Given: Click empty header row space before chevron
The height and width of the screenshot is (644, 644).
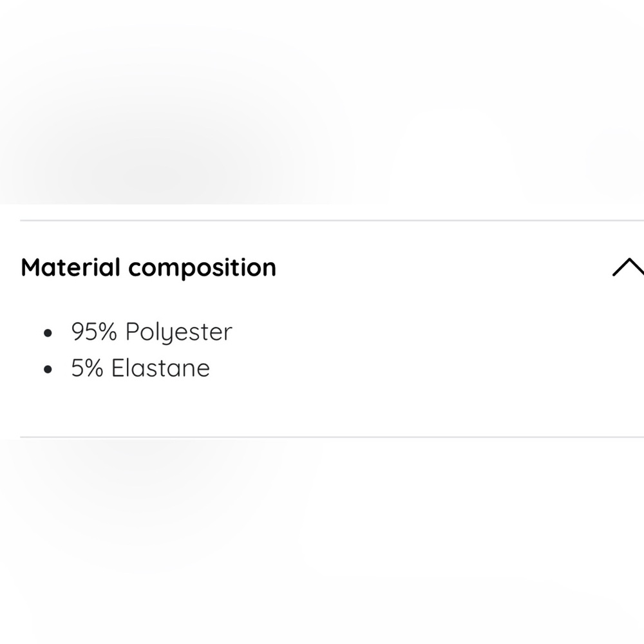Looking at the screenshot, I should (x=444, y=268).
